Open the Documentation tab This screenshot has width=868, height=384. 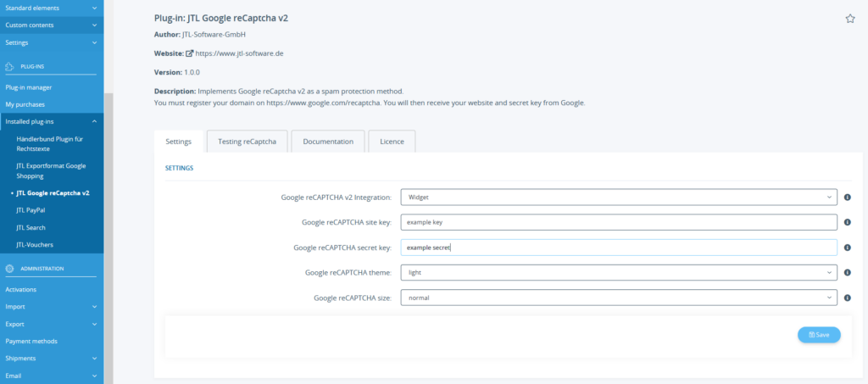click(x=328, y=142)
